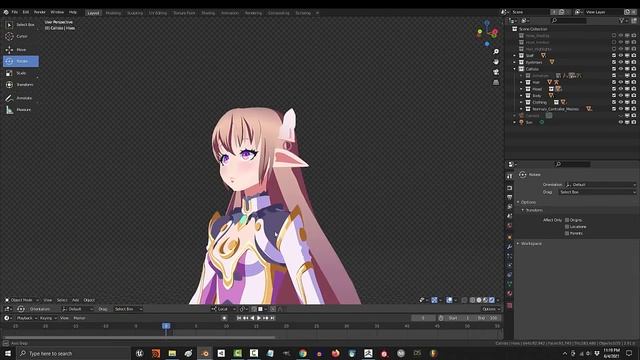Collapse the Options panel section

tap(527, 202)
